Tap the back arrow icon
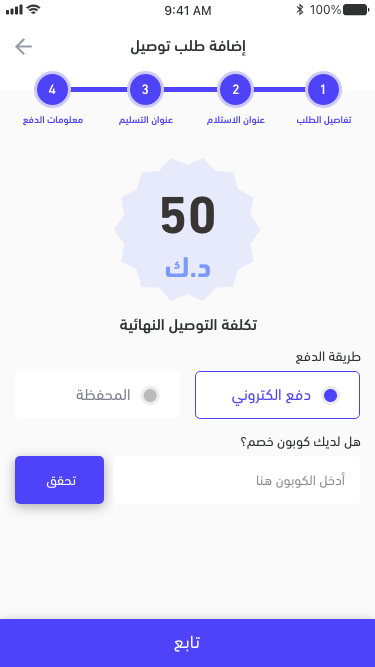Viewport: 375px width, 667px height. (23, 47)
